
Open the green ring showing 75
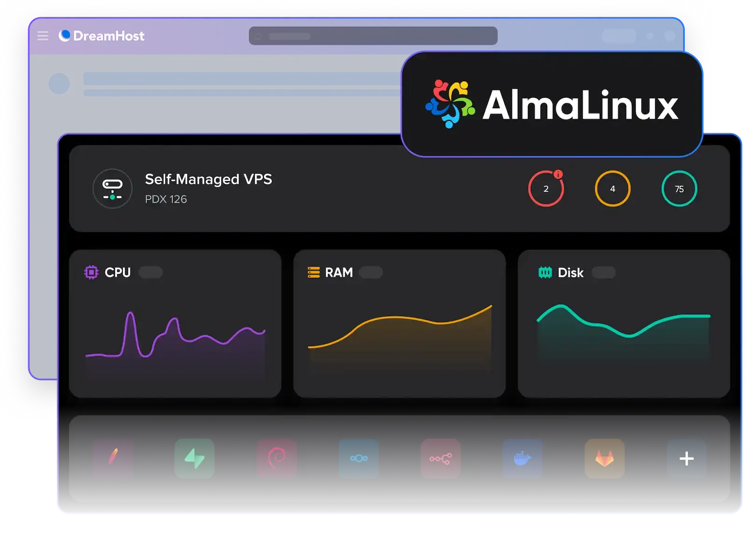click(x=679, y=189)
